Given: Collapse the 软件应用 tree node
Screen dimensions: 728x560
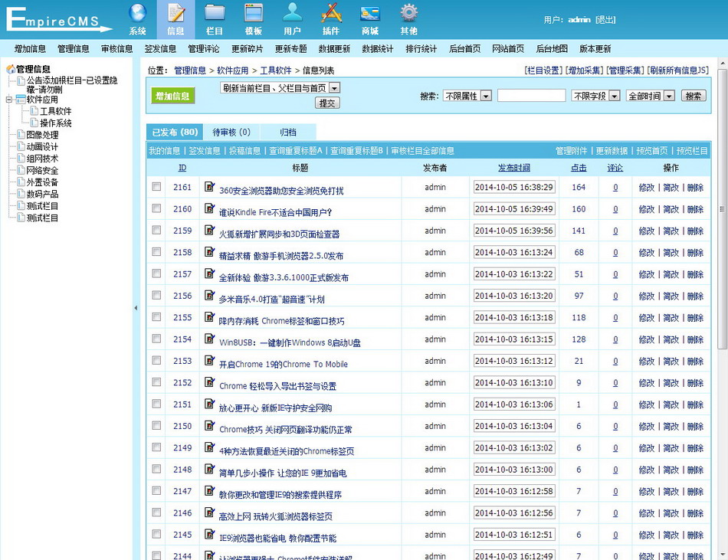Looking at the screenshot, I should coord(10,100).
